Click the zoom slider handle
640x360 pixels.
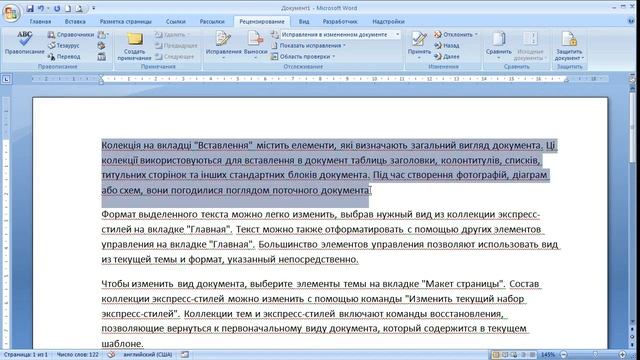[595, 355]
